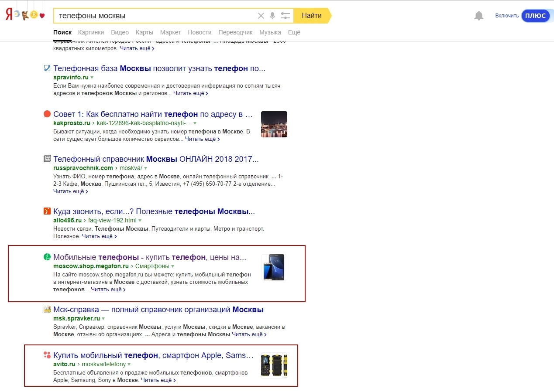Viewport: 554px width, 392px height.
Task: Open the allo495.ru faq-view-192.html dropdown arrow
Action: pos(140,221)
